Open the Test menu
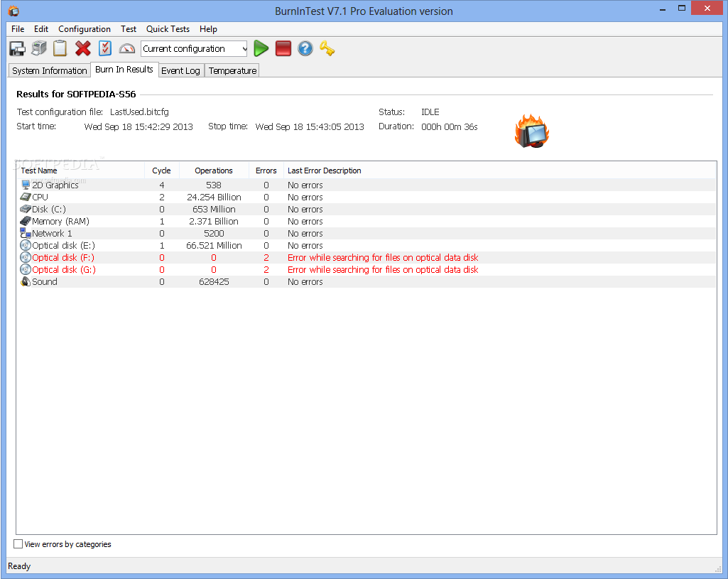 click(129, 29)
